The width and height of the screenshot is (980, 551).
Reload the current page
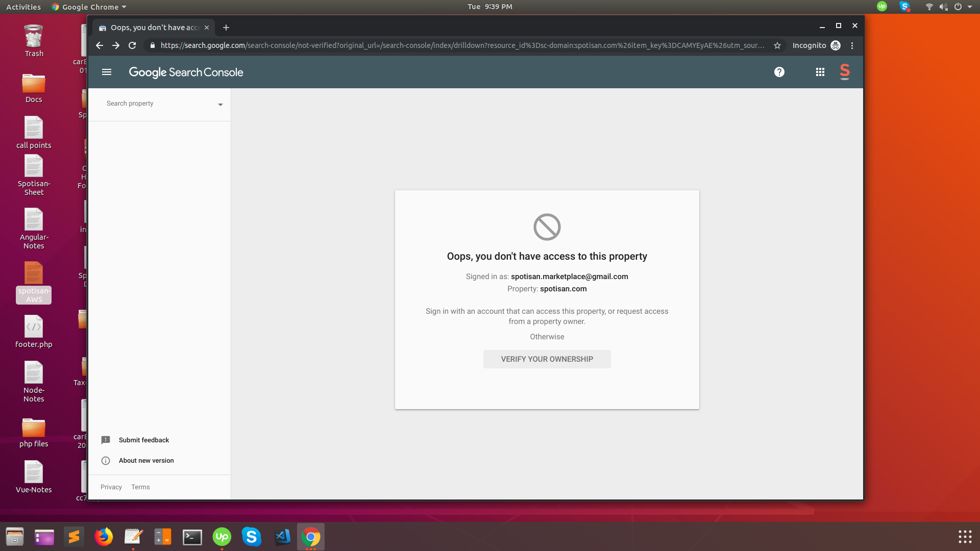point(132,45)
